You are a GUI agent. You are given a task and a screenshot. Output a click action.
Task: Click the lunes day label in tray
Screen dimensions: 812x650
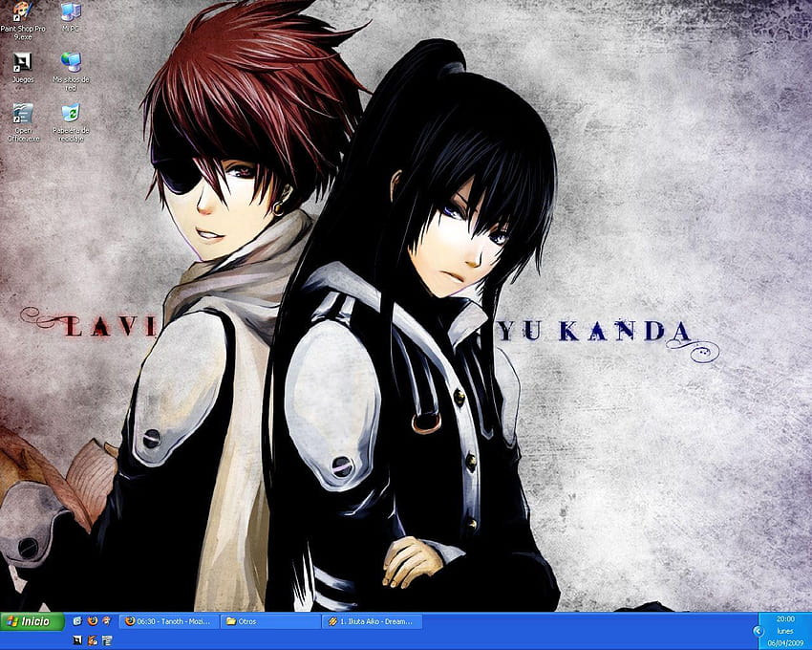tap(785, 631)
